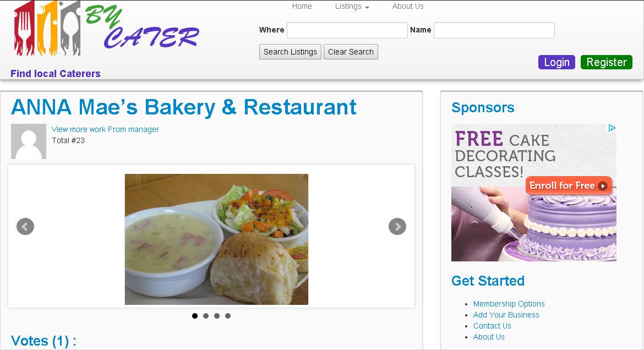Select the second carousel dot indicator
This screenshot has width=644, height=350.
[x=206, y=316]
